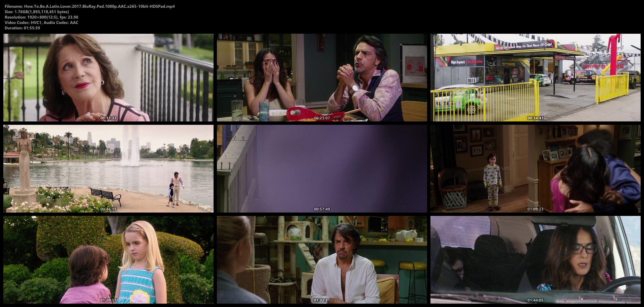Viewport: 644px width, 307px height.
Task: Click the 00:11:33 timestamp label
Action: click(108, 118)
